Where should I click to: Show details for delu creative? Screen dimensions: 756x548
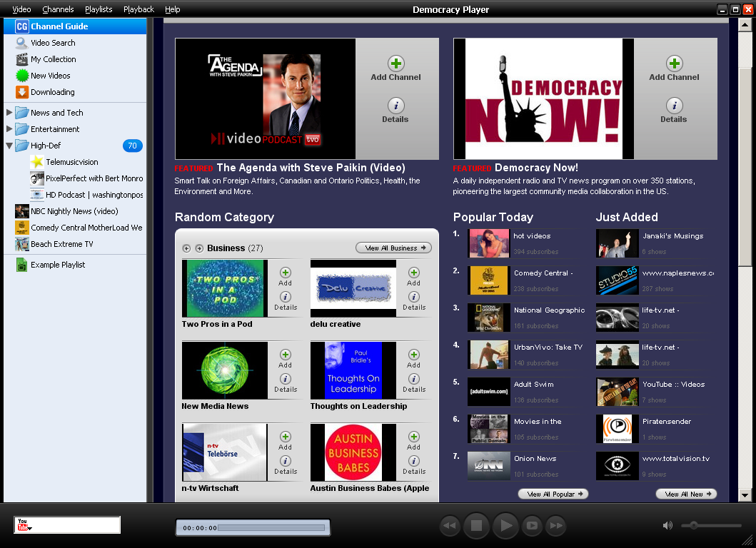pos(413,301)
